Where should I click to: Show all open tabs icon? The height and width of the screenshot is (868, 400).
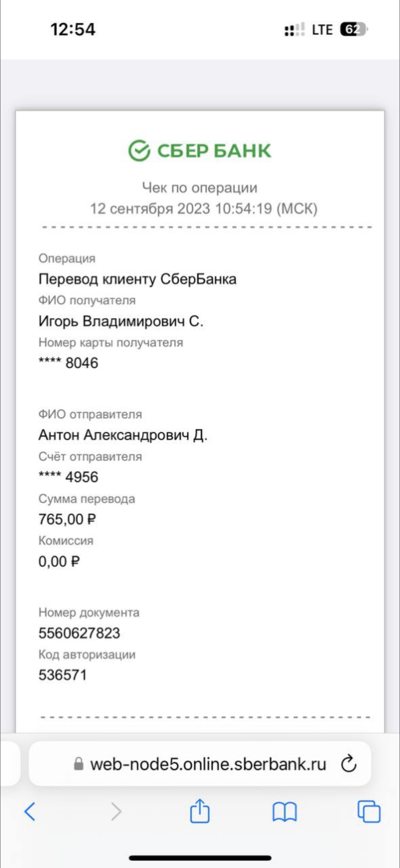pos(369,812)
